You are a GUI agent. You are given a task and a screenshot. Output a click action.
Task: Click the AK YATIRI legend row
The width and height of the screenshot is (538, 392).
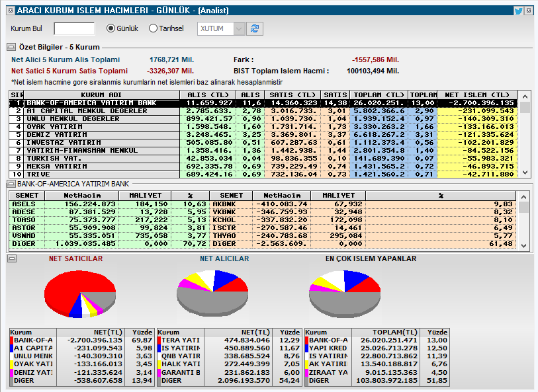pyautogui.click(x=377, y=364)
